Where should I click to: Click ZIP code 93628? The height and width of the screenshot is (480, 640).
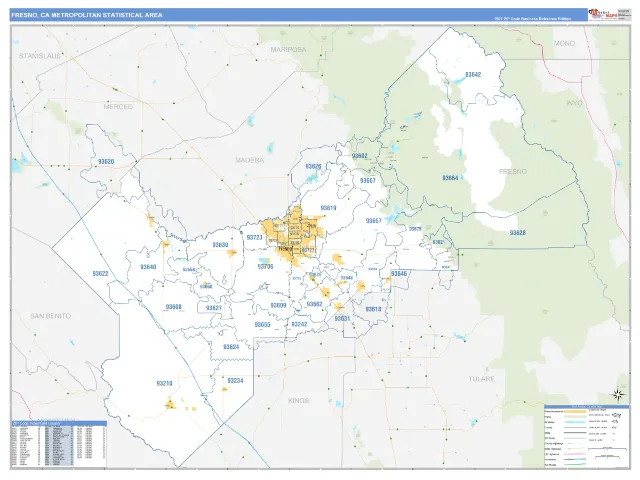click(x=518, y=233)
